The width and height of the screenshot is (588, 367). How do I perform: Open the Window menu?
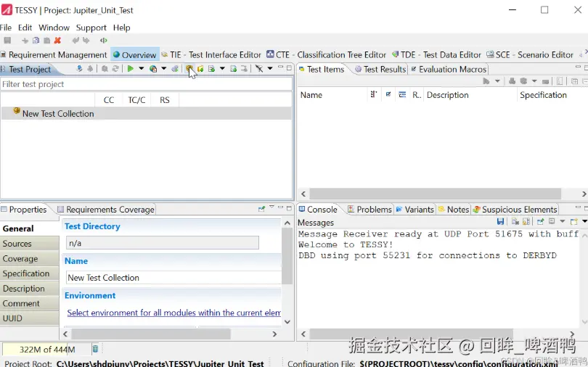coord(54,28)
